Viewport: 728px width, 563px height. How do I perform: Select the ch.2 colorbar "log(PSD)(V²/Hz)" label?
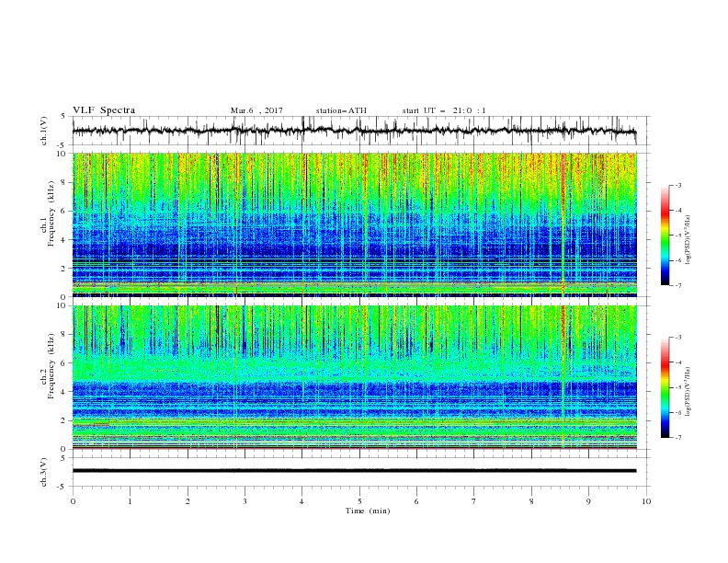pos(689,391)
